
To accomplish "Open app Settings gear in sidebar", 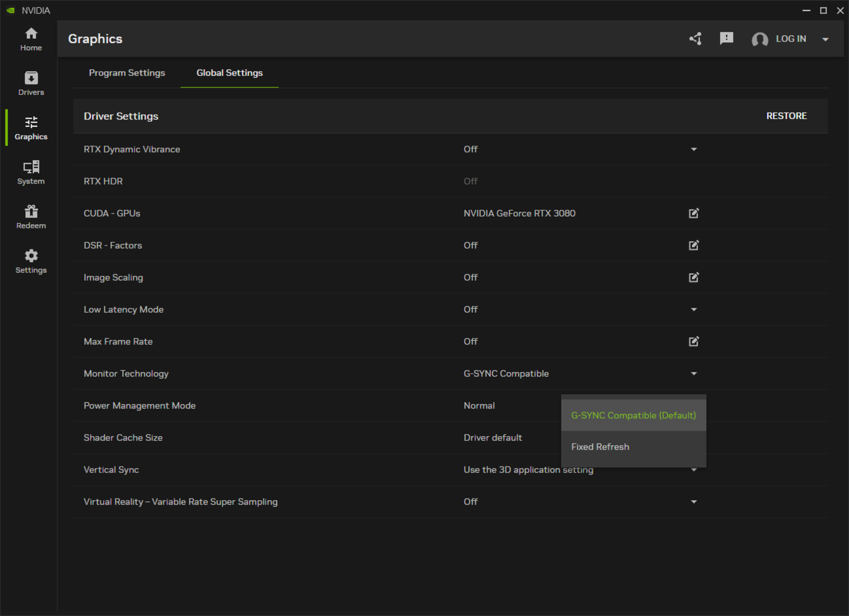I will point(31,262).
